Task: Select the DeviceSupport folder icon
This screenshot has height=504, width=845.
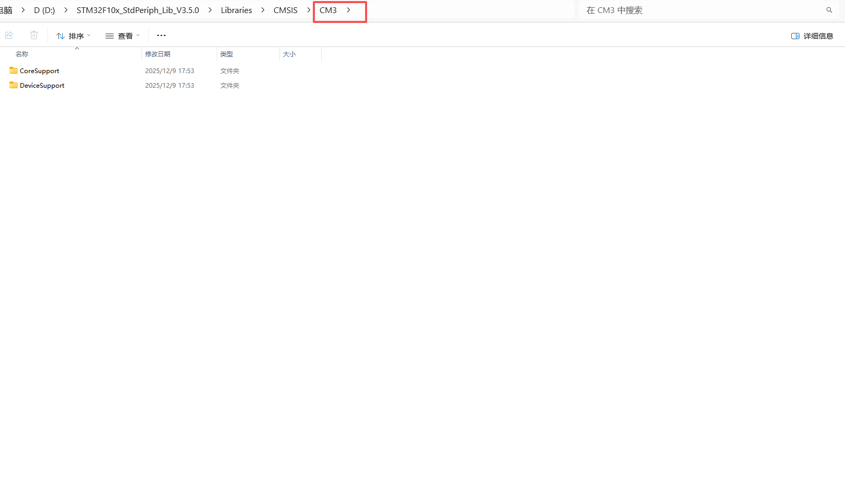Action: pos(14,85)
